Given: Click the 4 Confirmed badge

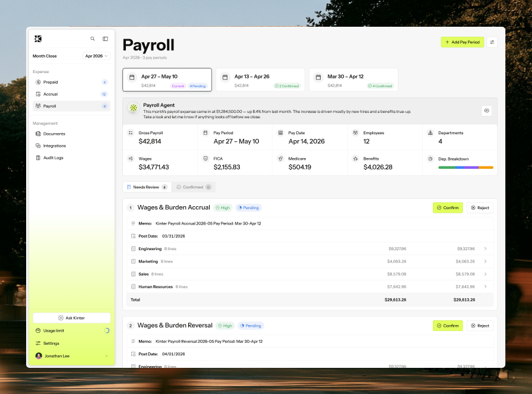Looking at the screenshot, I should 380,86.
